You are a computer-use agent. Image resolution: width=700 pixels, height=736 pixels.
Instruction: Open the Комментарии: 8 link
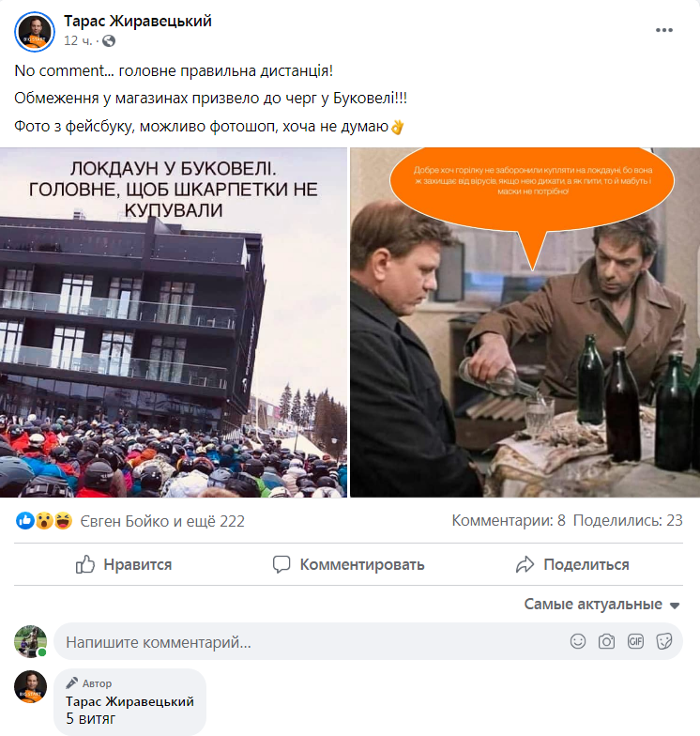click(x=509, y=520)
